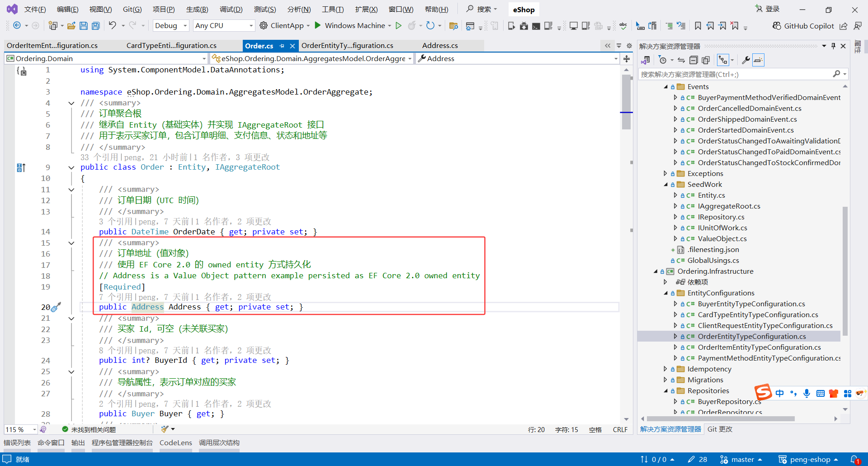This screenshot has height=466, width=868.
Task: Click the code cleanup broom icon
Action: point(165,429)
